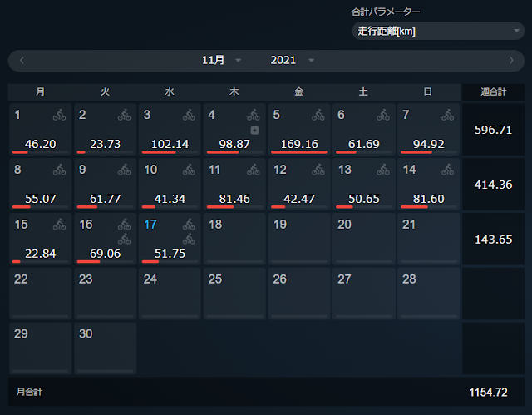Open the 2021 year dropdown

[292, 61]
